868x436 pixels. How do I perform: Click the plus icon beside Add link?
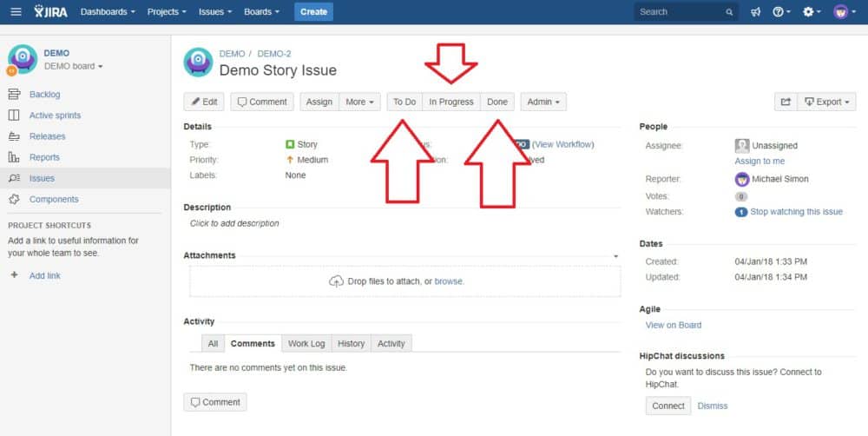click(x=15, y=275)
